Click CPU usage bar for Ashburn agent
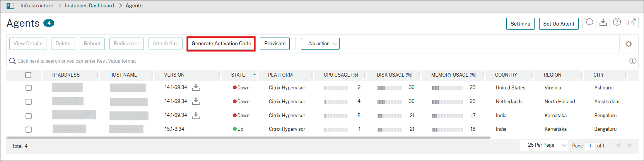Screen dimensions: 644x161 336,88
